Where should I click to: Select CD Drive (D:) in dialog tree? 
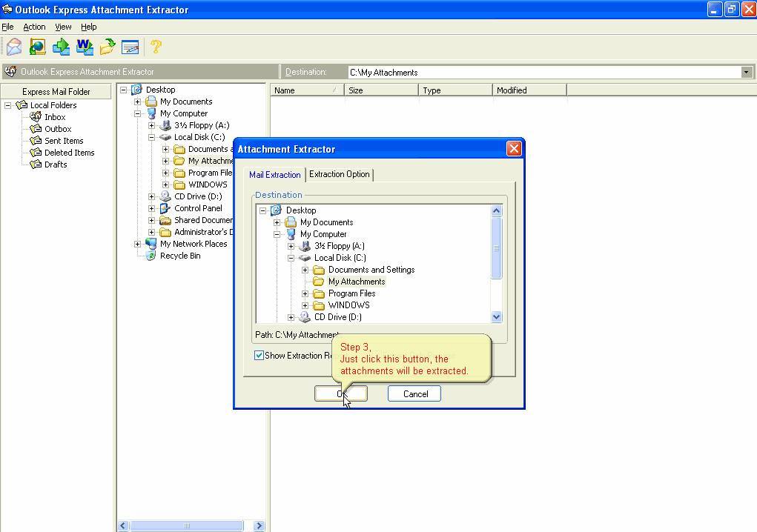(x=338, y=317)
